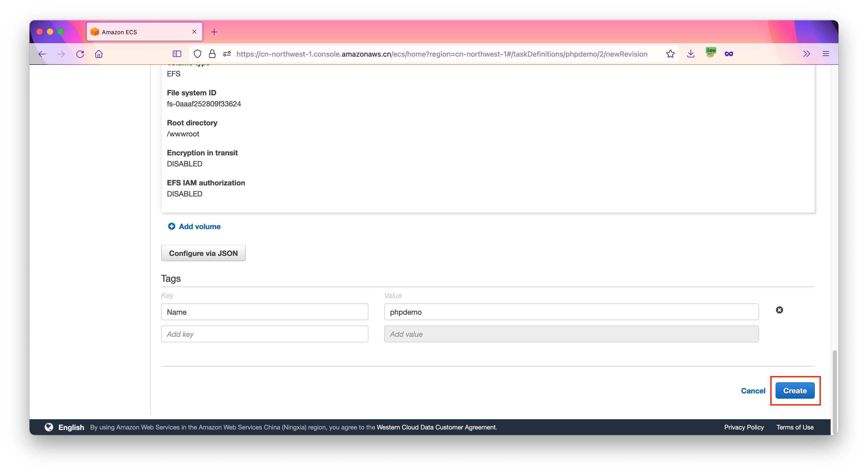Screen dimensions: 868x474
Task: Click the site security lock icon
Action: [212, 54]
